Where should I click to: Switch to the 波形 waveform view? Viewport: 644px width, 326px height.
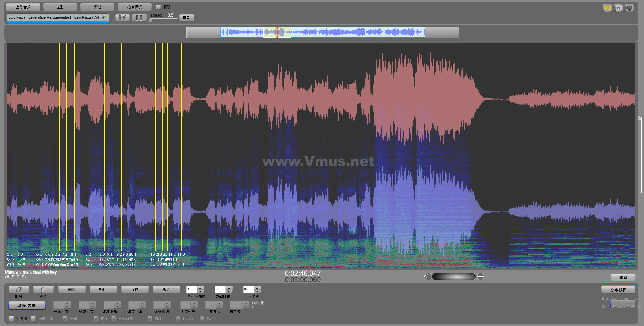(60, 7)
